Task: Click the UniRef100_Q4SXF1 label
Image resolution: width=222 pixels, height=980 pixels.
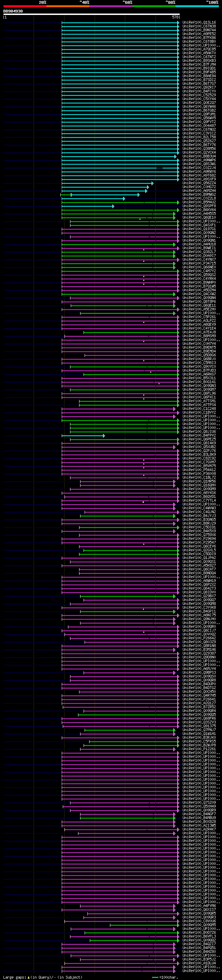Action: [199, 225]
